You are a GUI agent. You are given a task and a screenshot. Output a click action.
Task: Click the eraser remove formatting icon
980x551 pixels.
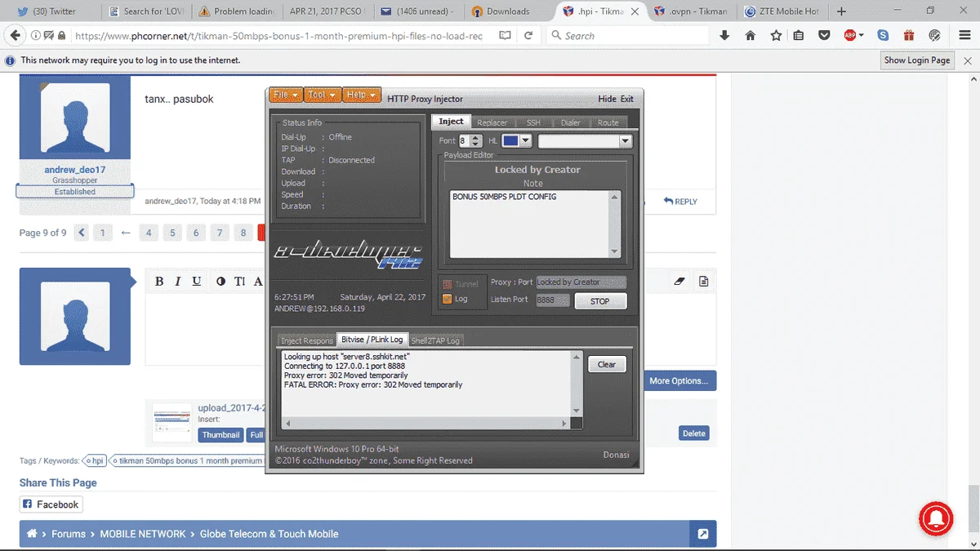click(x=679, y=282)
